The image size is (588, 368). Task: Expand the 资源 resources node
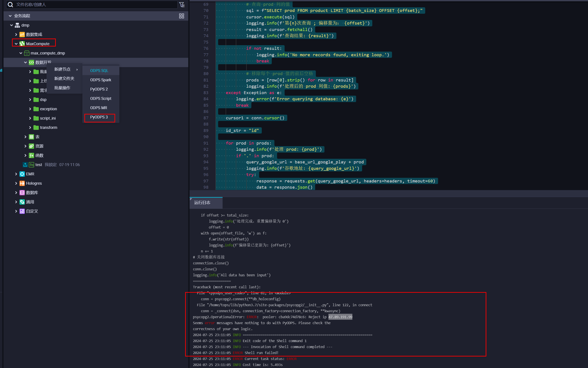[25, 146]
